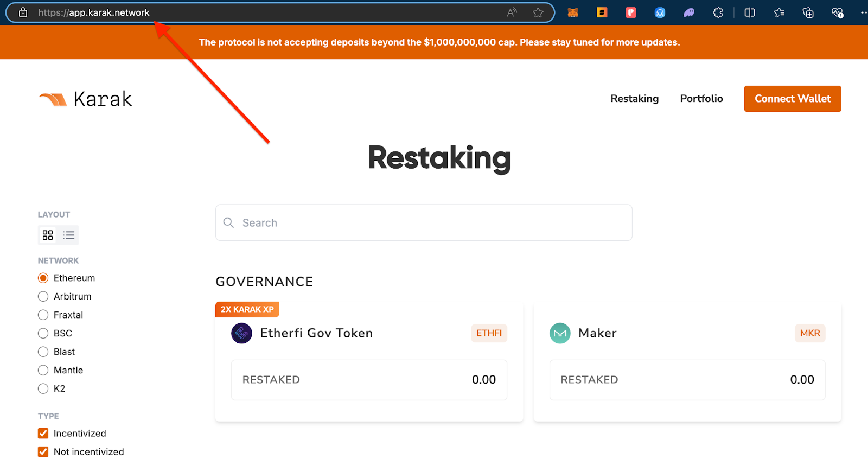The width and height of the screenshot is (868, 465).
Task: Click the Etherfi Gov Token logo
Action: (x=241, y=333)
